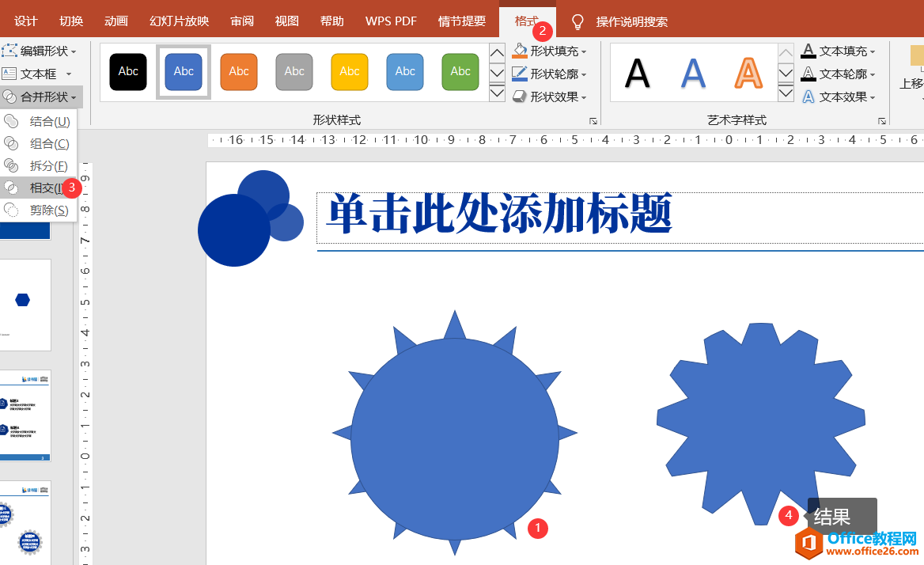Apply the orange Abc shape style
This screenshot has width=924, height=565.
click(x=239, y=71)
